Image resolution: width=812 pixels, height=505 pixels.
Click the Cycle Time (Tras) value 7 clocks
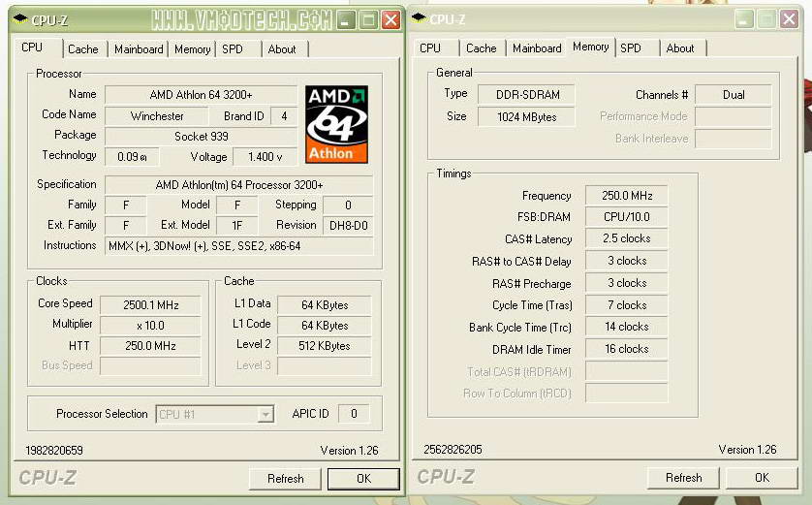[x=627, y=305]
